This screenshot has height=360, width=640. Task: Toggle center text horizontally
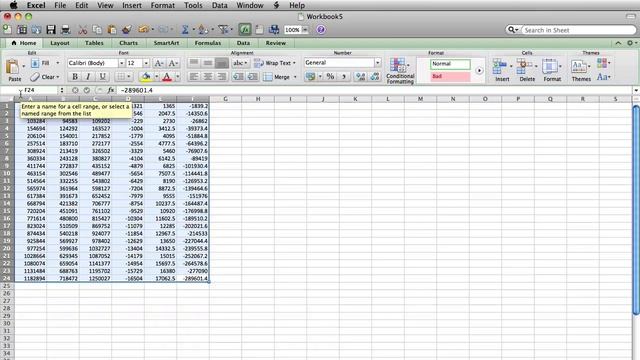208,76
